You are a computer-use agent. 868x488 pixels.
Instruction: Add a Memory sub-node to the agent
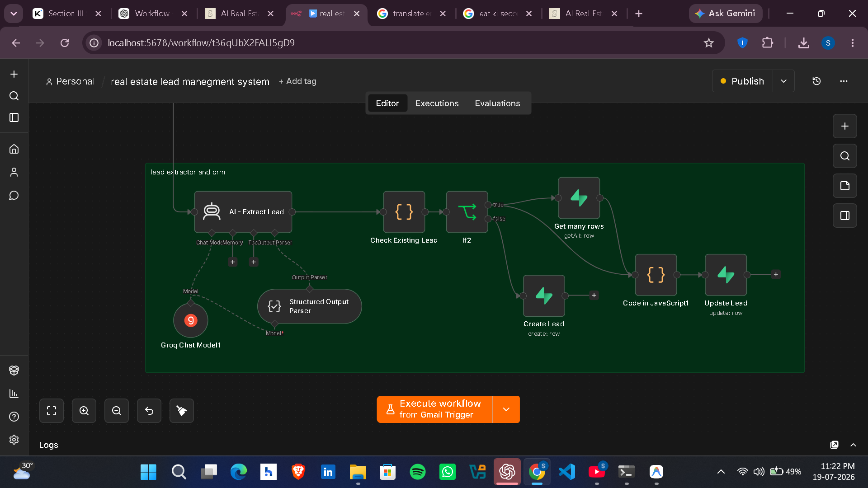pos(232,262)
